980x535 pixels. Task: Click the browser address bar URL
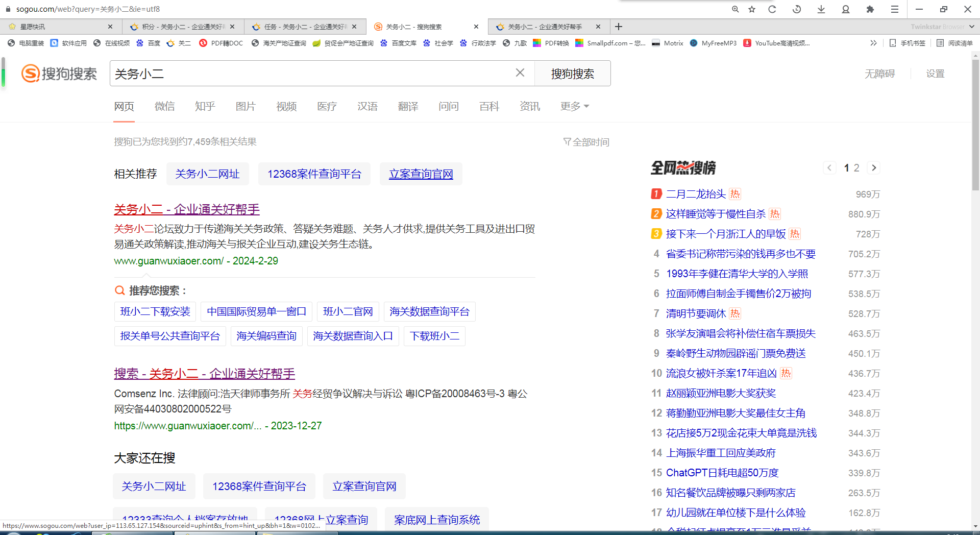(88, 9)
